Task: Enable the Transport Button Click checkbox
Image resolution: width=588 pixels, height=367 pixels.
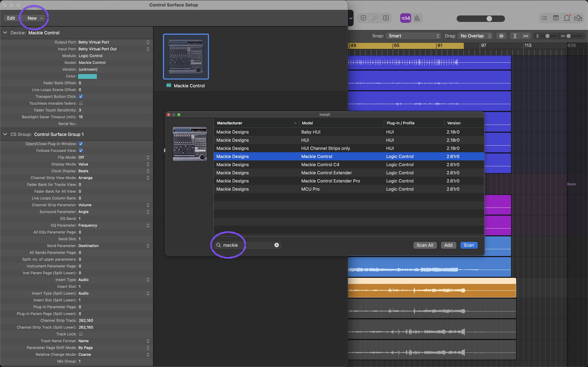Action: click(81, 96)
